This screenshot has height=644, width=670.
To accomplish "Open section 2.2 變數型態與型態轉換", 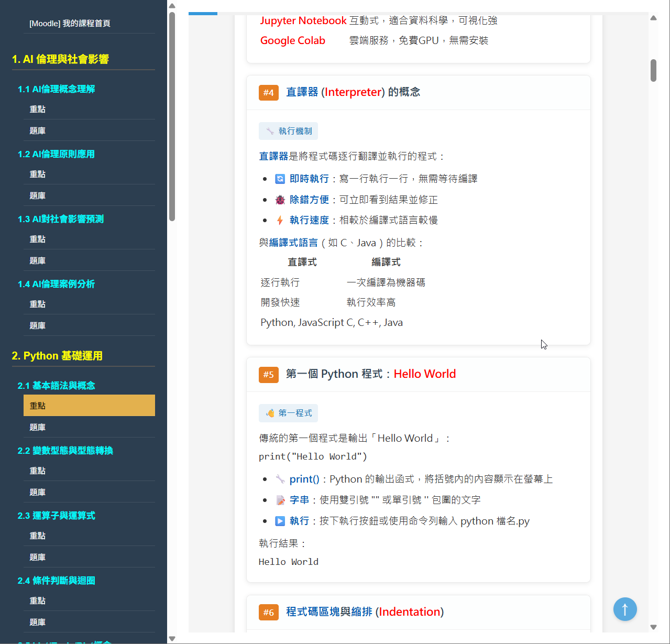I will [x=65, y=451].
